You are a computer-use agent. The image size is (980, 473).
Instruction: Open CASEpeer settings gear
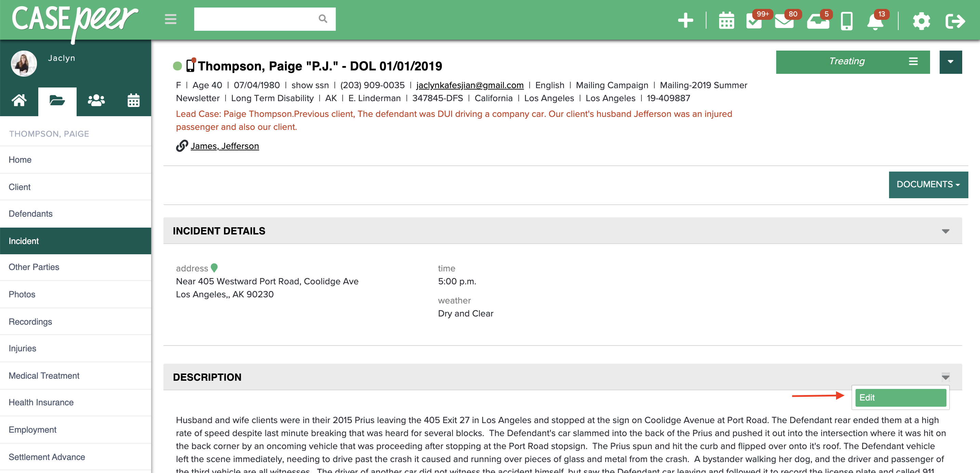point(922,21)
